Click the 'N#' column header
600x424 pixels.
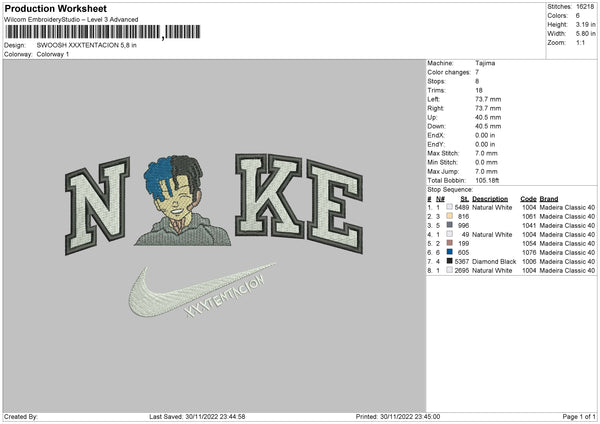(440, 199)
